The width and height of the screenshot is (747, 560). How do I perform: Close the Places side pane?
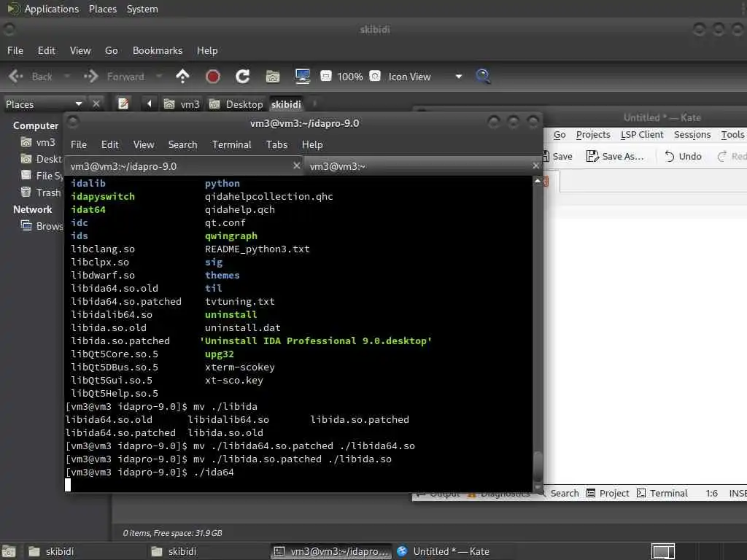tap(96, 104)
